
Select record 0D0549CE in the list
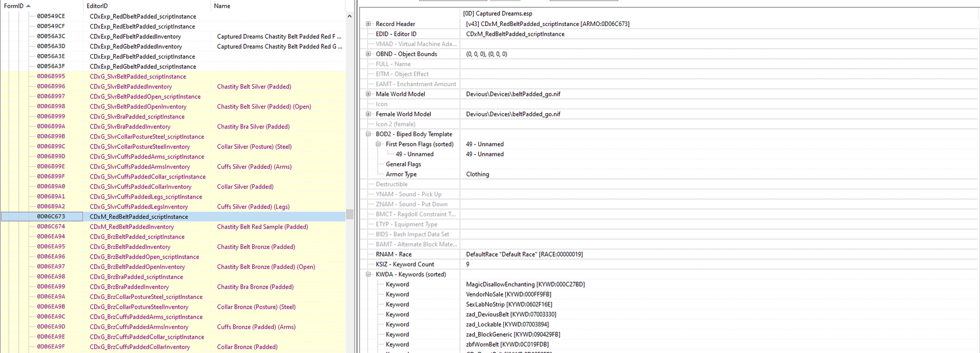173,16
